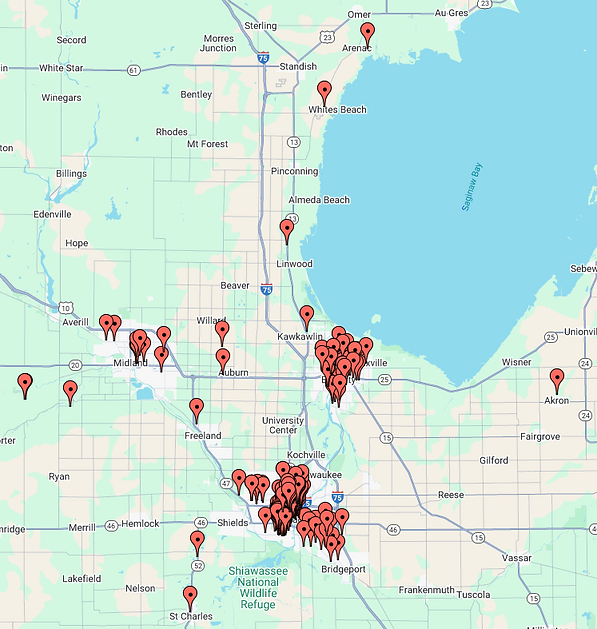Select the pin above Whites Beach
Image resolution: width=597 pixels, height=629 pixels.
click(324, 93)
